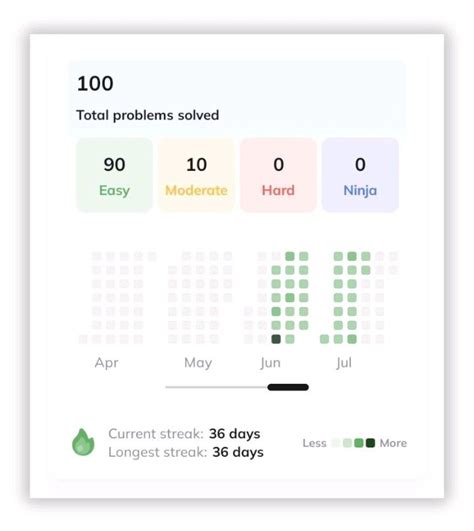Click the Jun month label
Viewport: 474px width, 531px height.
tap(270, 363)
